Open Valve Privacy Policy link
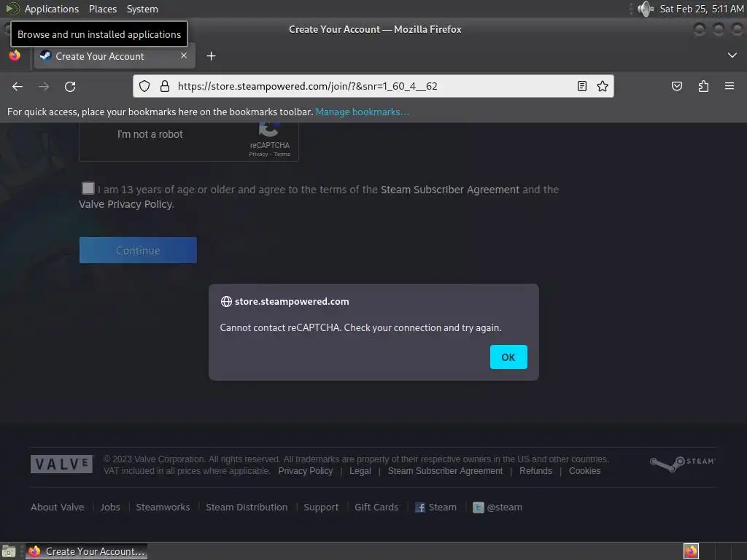Screen dimensions: 747x560 tap(126, 204)
